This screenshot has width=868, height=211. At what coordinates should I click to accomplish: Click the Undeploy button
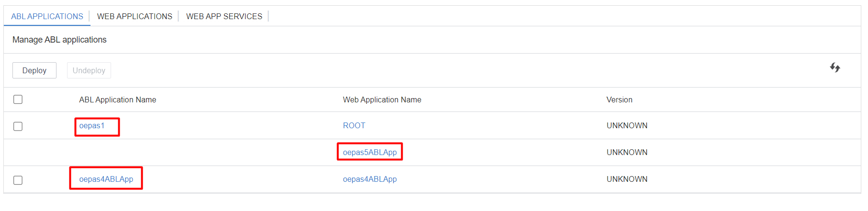(89, 70)
